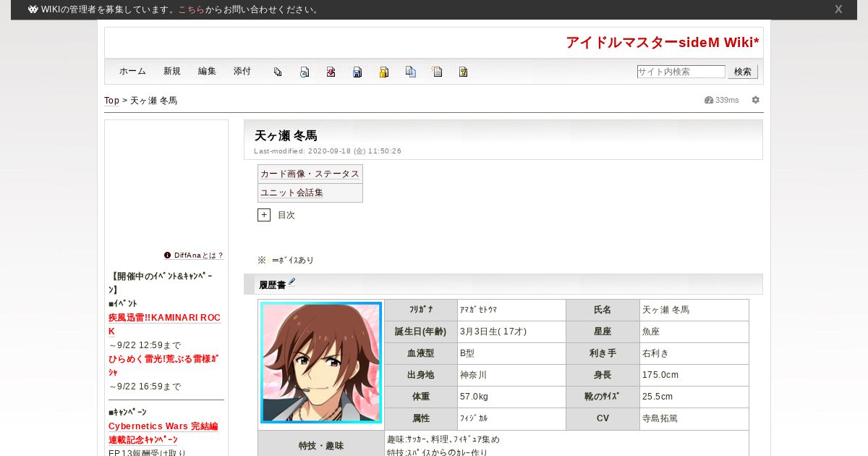Click the 右利き cell
This screenshot has height=456, width=868.
(x=694, y=353)
